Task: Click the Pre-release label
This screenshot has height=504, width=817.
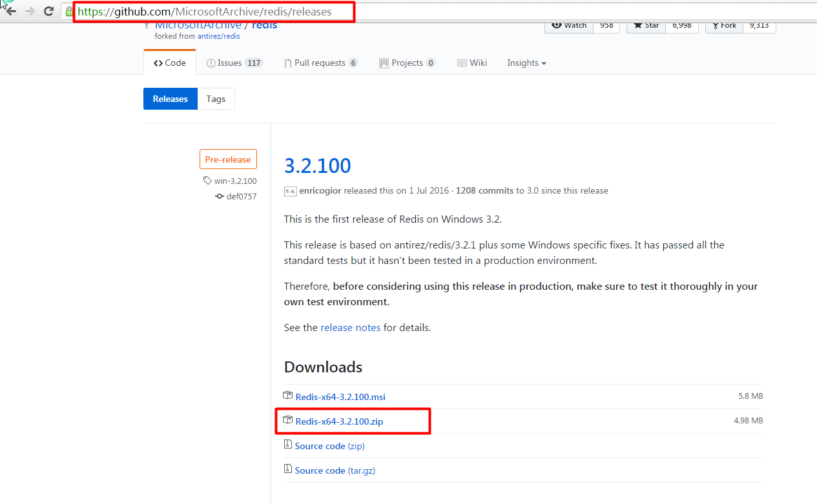Action: click(x=228, y=159)
